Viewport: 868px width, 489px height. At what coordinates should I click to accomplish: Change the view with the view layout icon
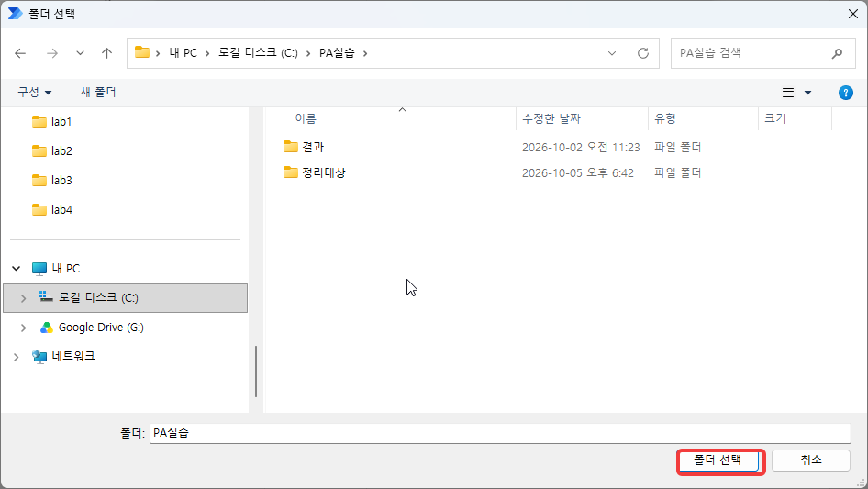point(788,93)
